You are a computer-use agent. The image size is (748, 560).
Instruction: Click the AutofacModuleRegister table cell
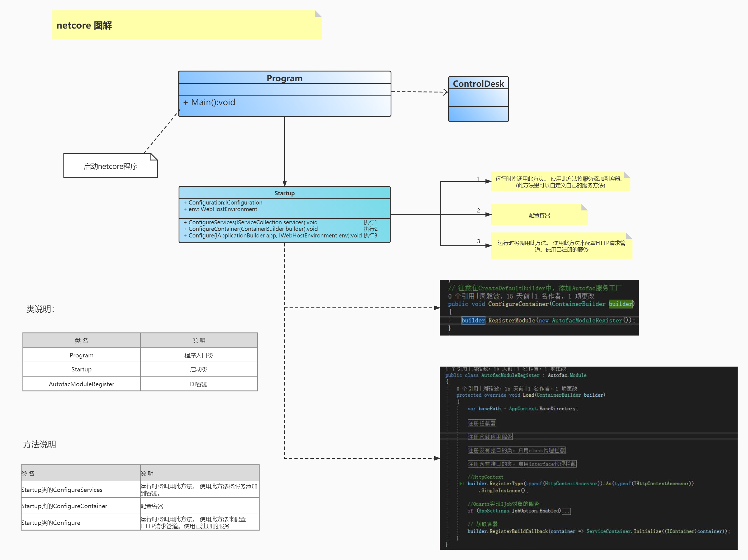82,384
